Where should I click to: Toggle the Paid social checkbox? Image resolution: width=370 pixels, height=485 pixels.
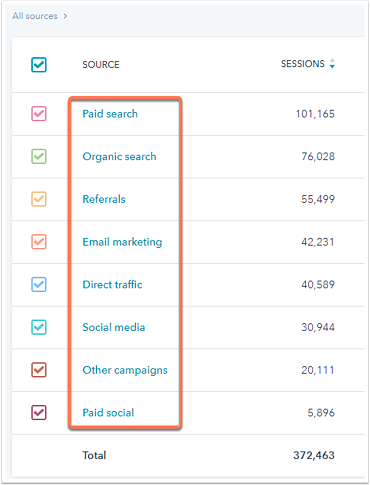coord(39,412)
